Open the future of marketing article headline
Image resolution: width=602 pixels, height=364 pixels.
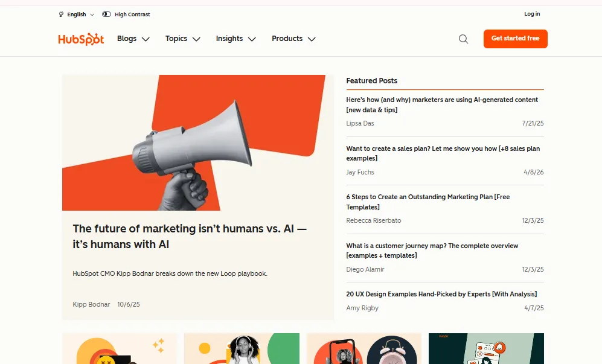(190, 237)
